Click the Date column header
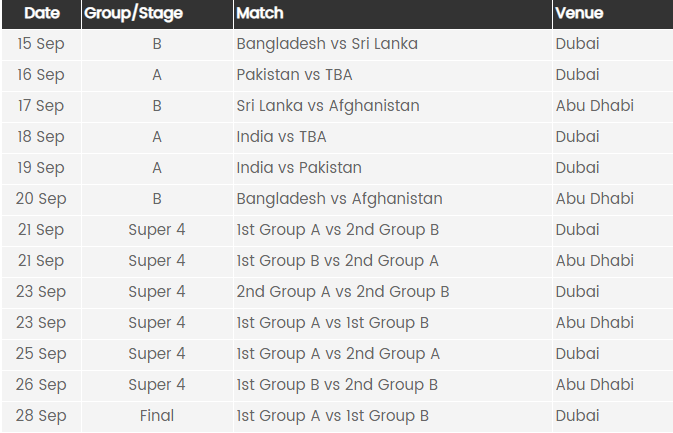673x433 pixels. 42,13
